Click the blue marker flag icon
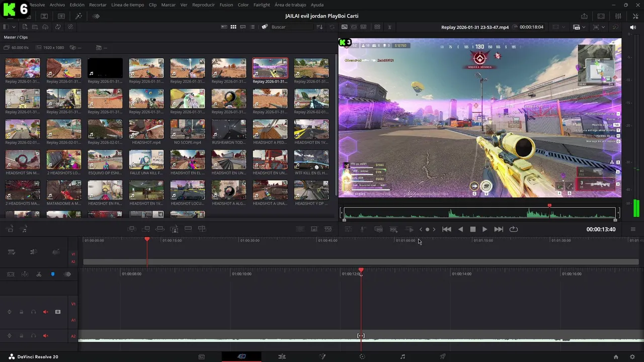The height and width of the screenshot is (362, 644). pyautogui.click(x=53, y=274)
